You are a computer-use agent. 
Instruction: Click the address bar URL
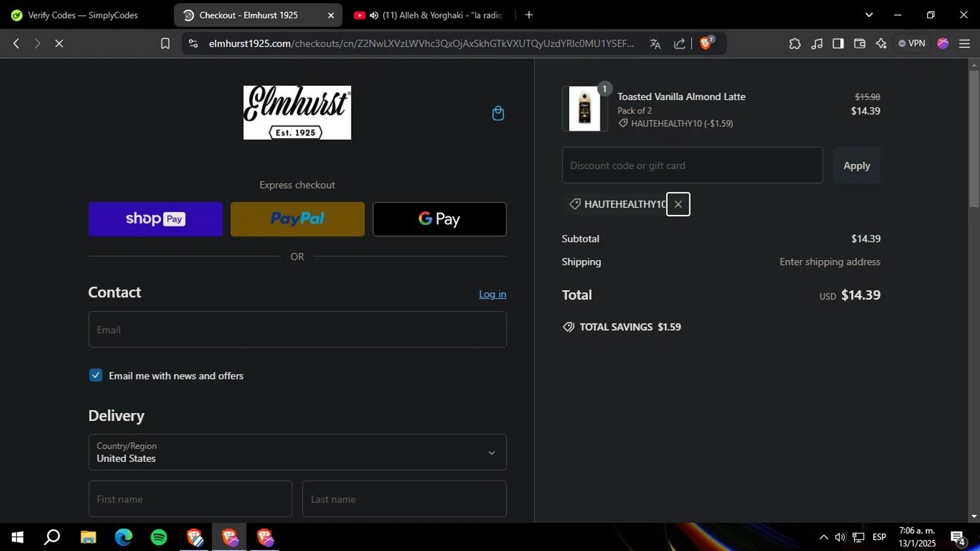[421, 44]
